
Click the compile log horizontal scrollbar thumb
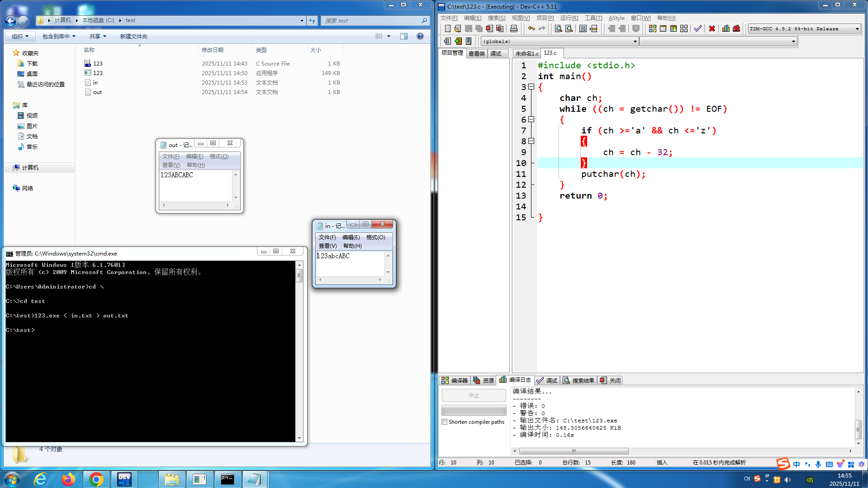click(574, 451)
